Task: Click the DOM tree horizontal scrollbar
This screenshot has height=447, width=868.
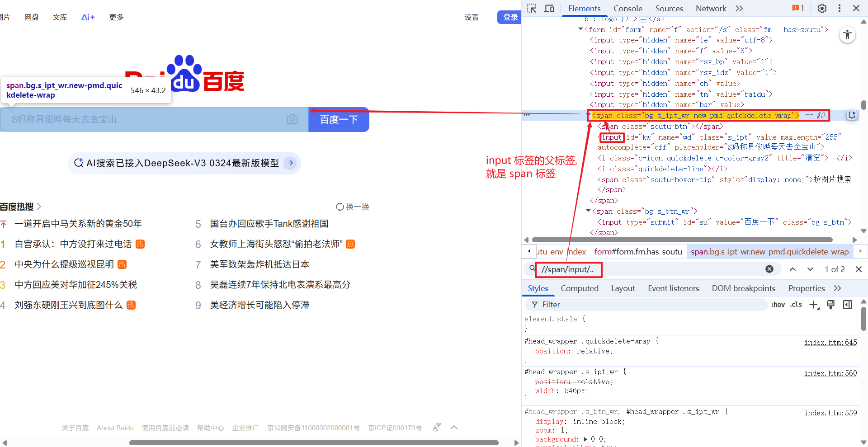Action: click(x=682, y=240)
